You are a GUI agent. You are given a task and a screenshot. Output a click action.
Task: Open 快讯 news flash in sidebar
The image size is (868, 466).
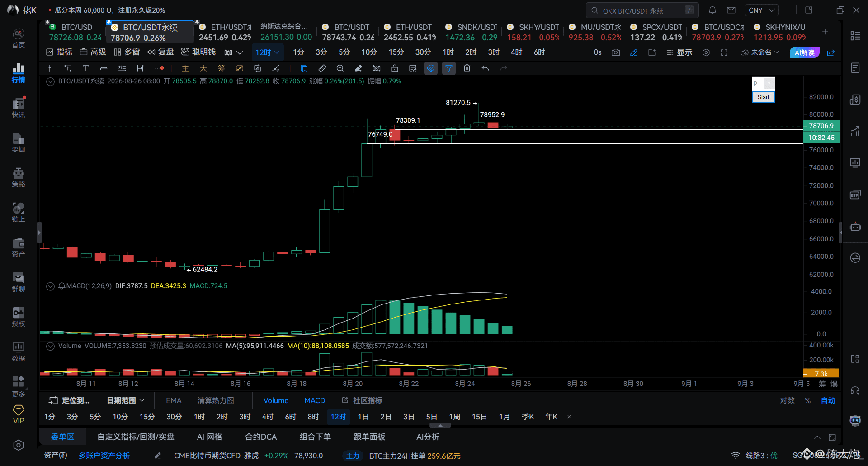click(x=19, y=108)
